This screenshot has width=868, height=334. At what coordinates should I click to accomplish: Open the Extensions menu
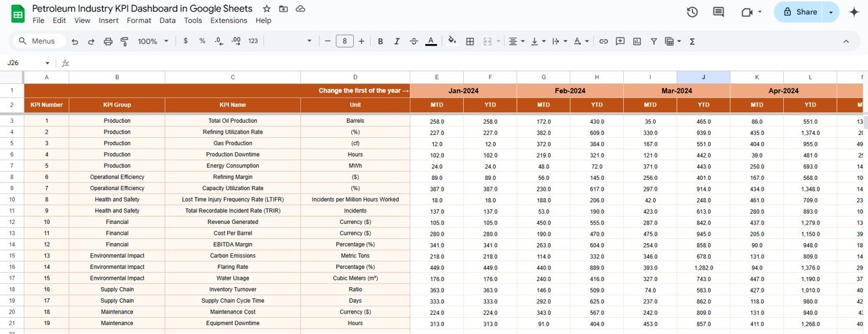(229, 20)
